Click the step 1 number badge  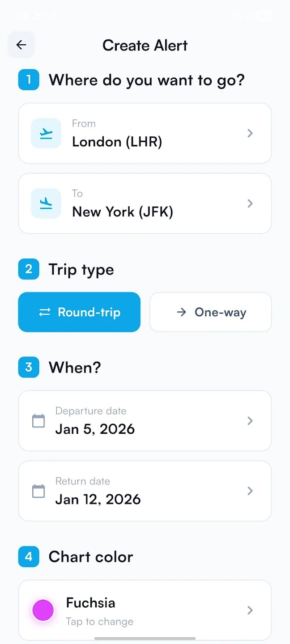click(x=28, y=80)
